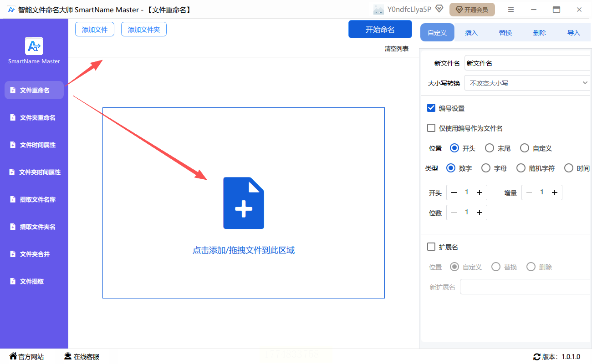The height and width of the screenshot is (364, 592).
Task: Decrease the 位数 digits value
Action: click(454, 212)
